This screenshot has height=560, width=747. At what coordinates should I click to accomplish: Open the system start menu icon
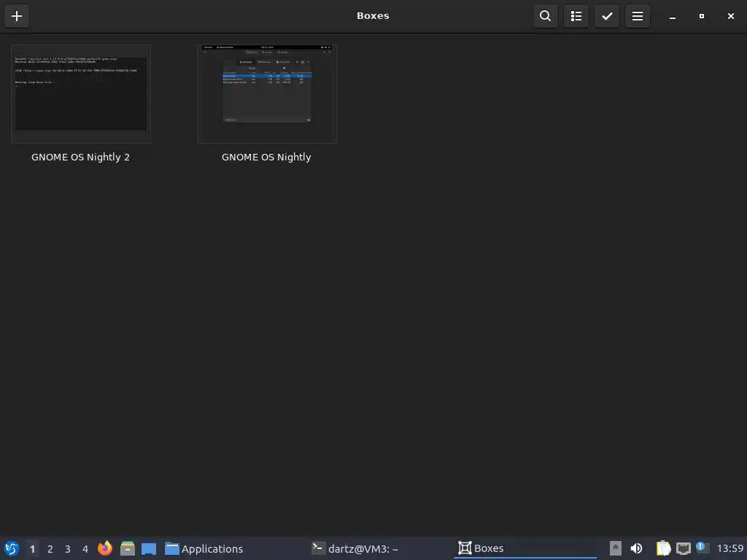pos(12,548)
